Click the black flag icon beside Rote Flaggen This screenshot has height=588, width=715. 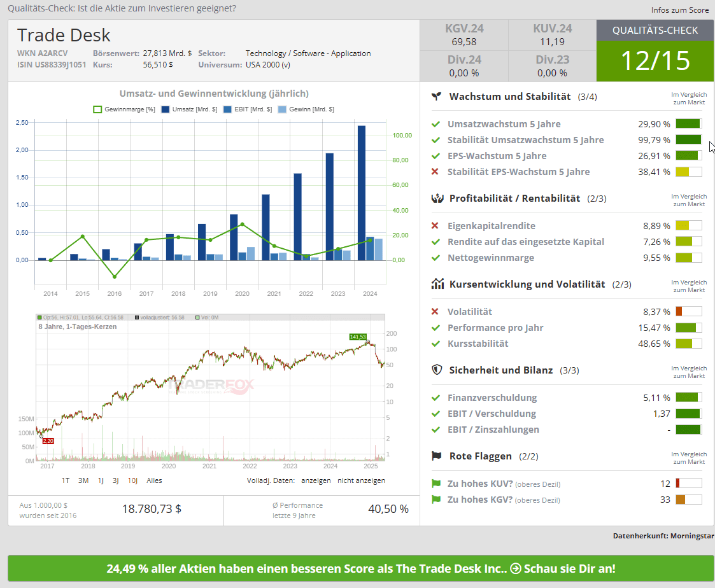tap(436, 456)
